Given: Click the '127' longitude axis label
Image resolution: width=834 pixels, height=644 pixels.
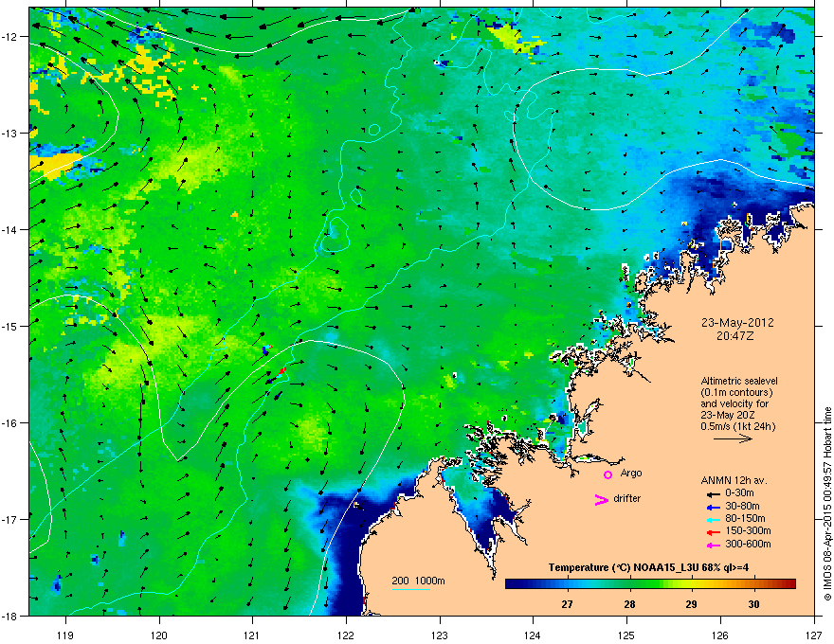Looking at the screenshot, I should pos(814,635).
